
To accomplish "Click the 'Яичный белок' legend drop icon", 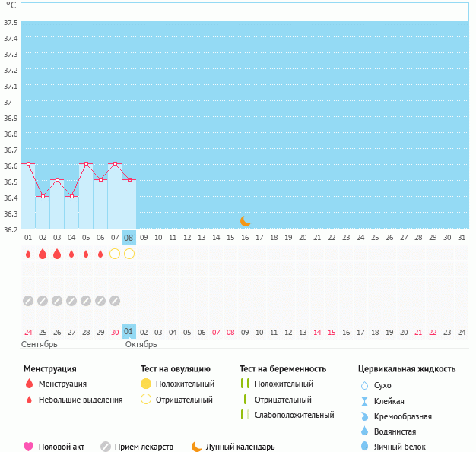I will [364, 447].
